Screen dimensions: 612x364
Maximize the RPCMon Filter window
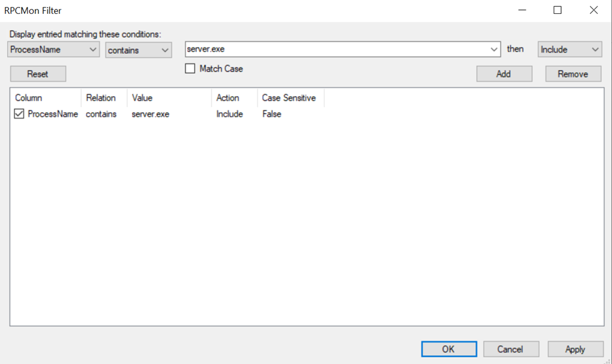pos(557,10)
